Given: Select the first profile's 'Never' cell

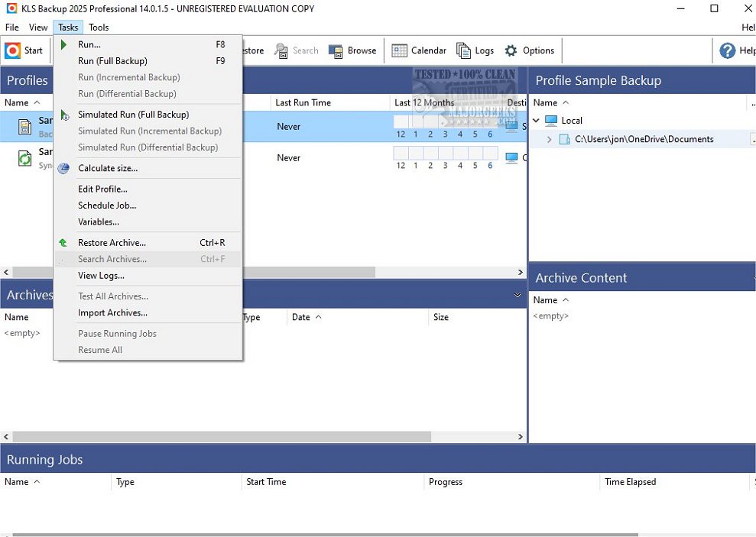Looking at the screenshot, I should click(x=288, y=127).
